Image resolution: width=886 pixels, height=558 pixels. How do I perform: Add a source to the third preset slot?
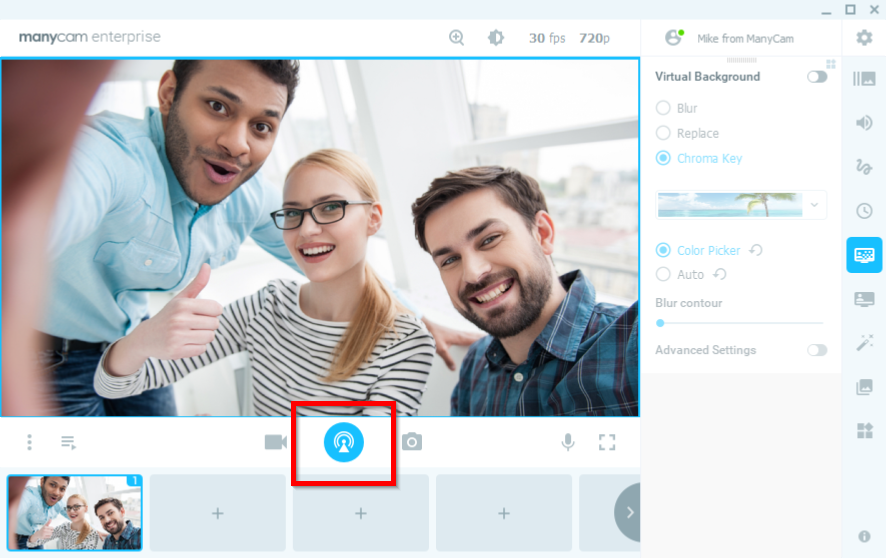click(x=361, y=513)
